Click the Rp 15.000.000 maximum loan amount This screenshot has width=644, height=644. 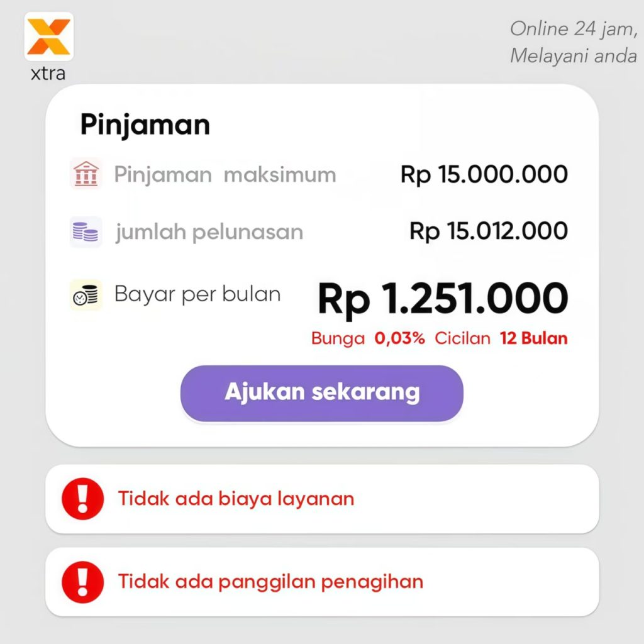tap(484, 174)
